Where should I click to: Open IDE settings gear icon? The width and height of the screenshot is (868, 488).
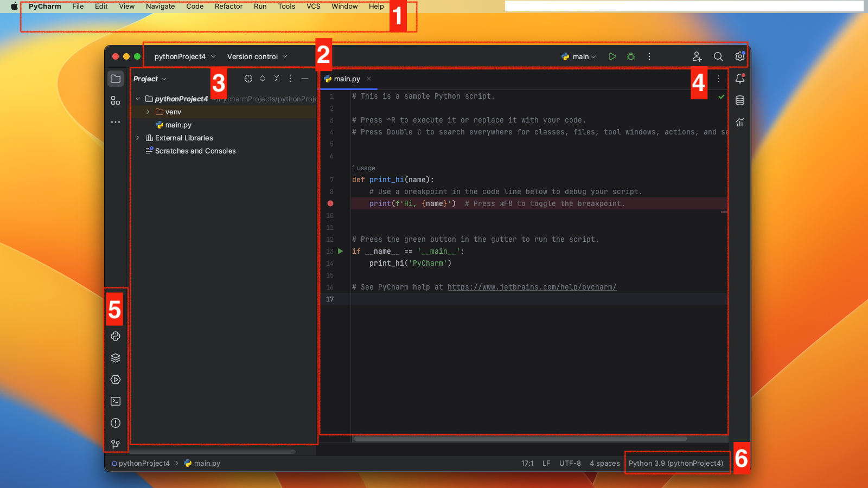coord(740,56)
